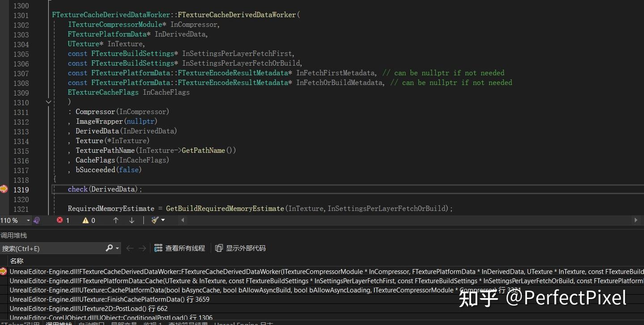This screenshot has height=325, width=644.
Task: Click the warnings indicator showing 0 warnings
Action: [89, 220]
